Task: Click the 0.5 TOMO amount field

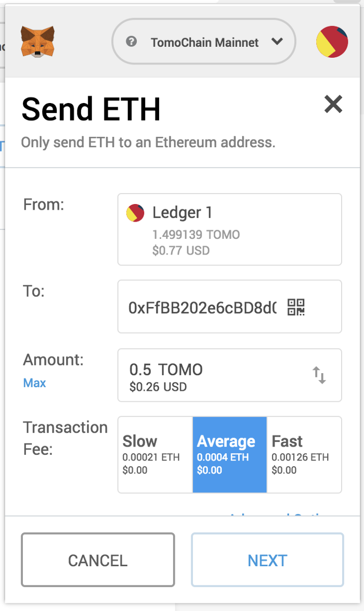Action: click(230, 375)
